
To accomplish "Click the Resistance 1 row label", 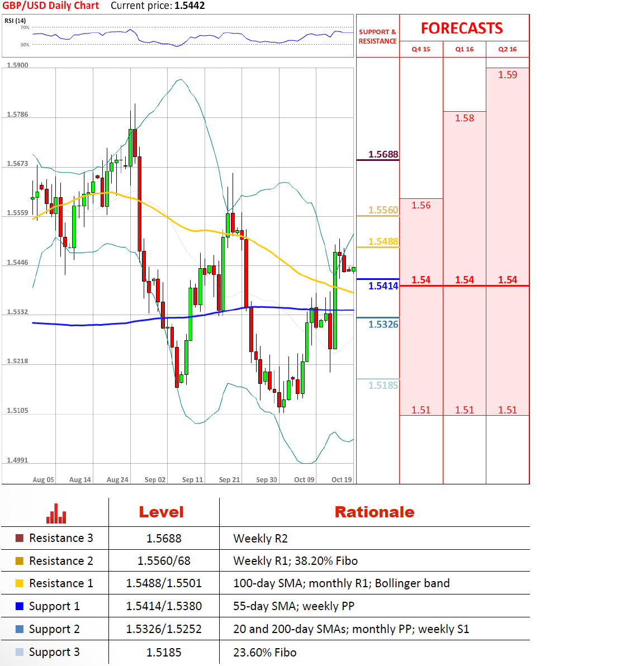I will tap(61, 583).
